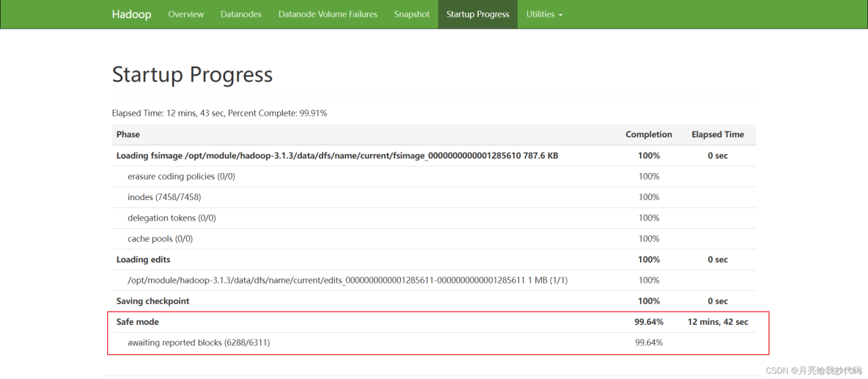Click awaiting reported blocks 99.64% value
This screenshot has width=868, height=379.
click(x=649, y=343)
